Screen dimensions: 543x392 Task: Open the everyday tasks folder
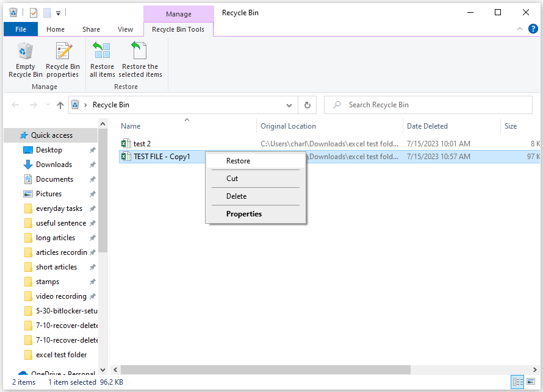pyautogui.click(x=59, y=208)
